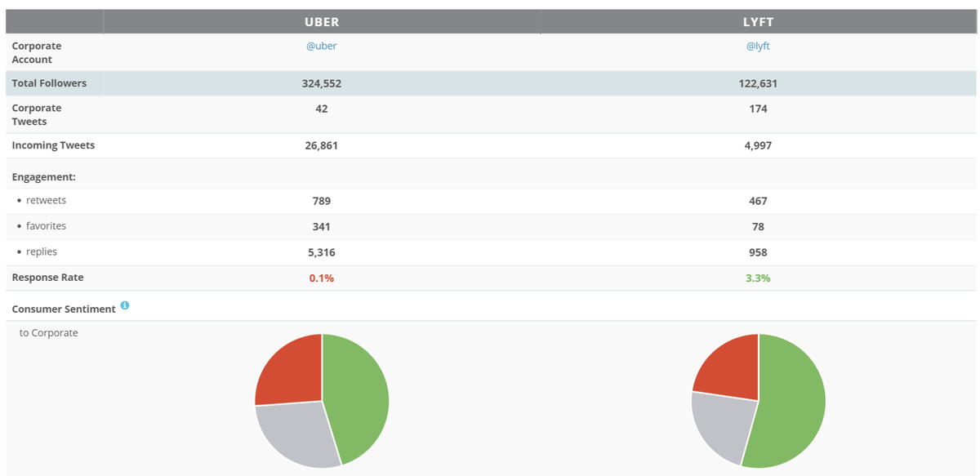Click the 'to Corporate' label

[49, 333]
